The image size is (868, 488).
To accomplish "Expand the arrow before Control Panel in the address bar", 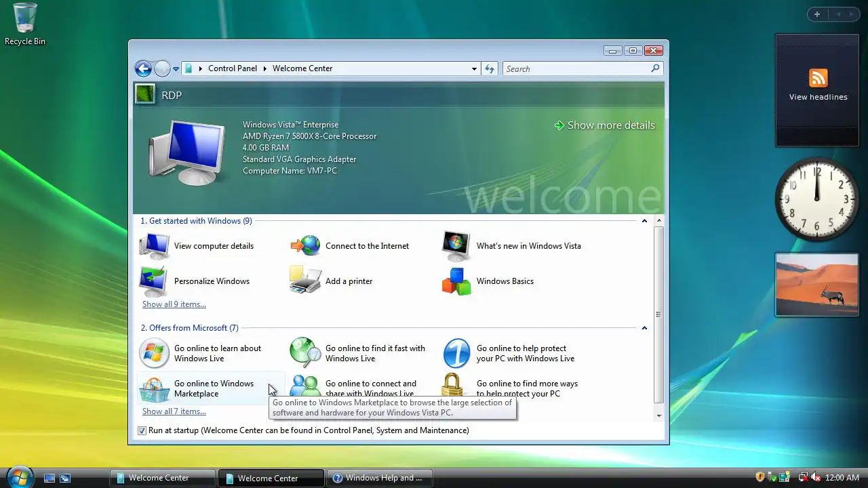I will (x=201, y=68).
